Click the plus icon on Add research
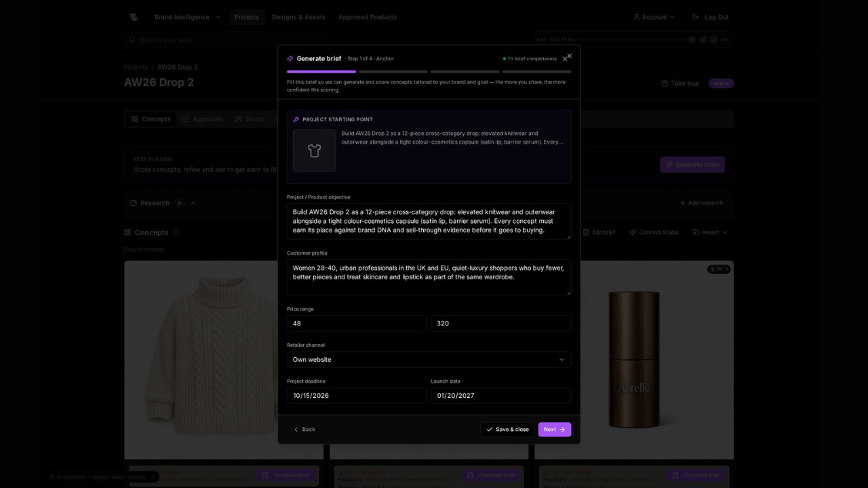 coord(682,203)
